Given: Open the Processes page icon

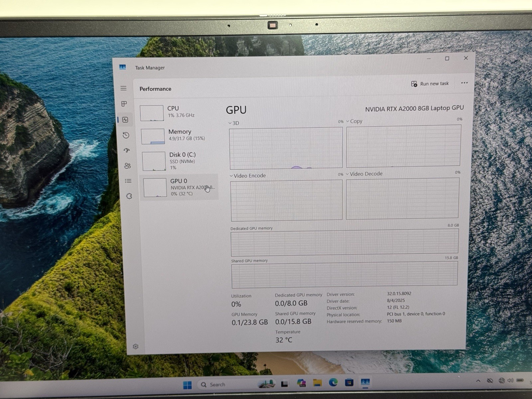Looking at the screenshot, I should (124, 104).
